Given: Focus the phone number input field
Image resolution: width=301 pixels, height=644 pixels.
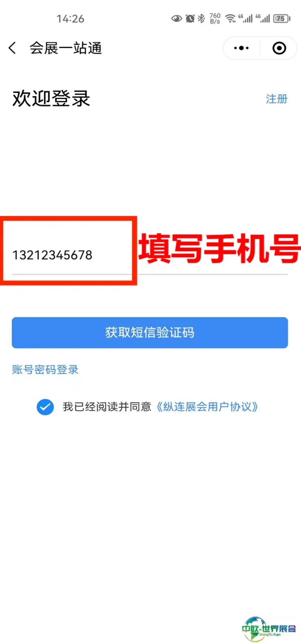Looking at the screenshot, I should pos(150,255).
